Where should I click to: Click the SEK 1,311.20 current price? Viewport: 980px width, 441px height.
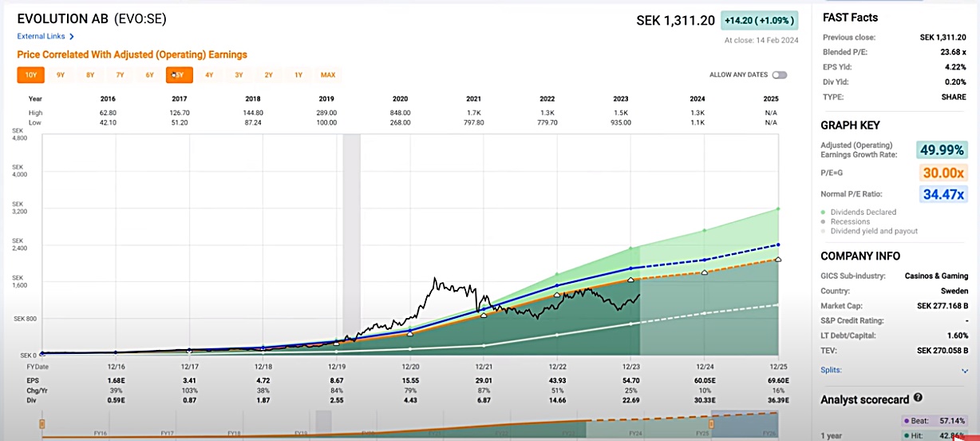(x=675, y=21)
